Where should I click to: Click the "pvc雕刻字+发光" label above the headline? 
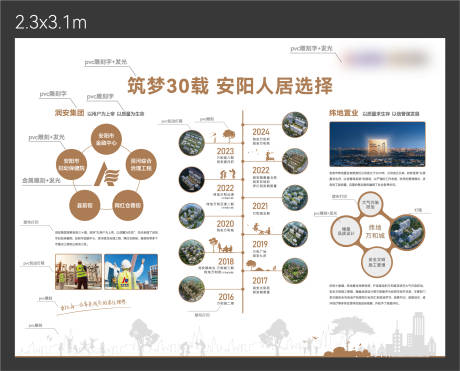pos(106,62)
